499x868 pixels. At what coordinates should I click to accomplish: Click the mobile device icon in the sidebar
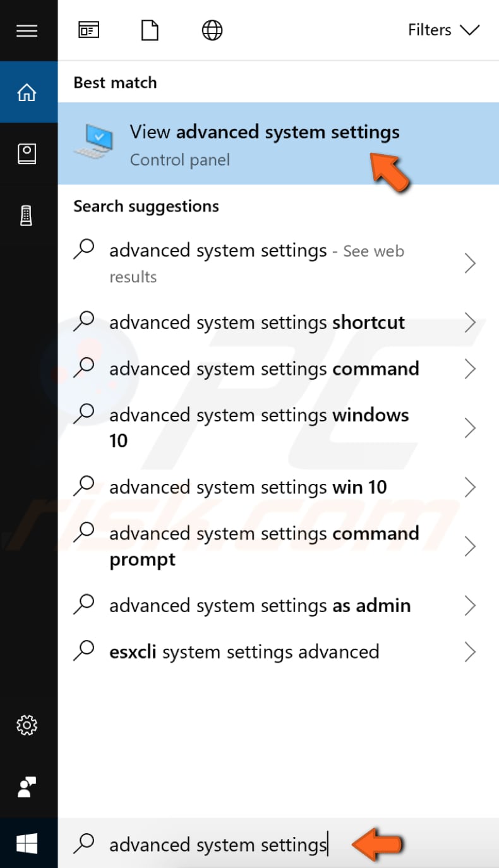(x=27, y=215)
